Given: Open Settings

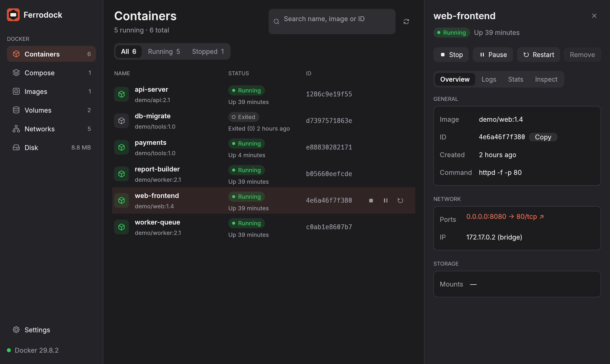Looking at the screenshot, I should click(x=51, y=330).
